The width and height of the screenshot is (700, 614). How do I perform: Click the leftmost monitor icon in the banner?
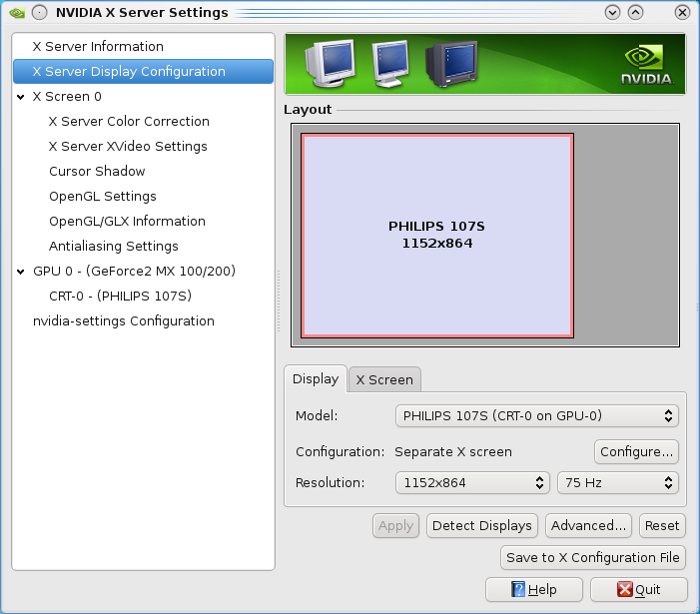(331, 63)
